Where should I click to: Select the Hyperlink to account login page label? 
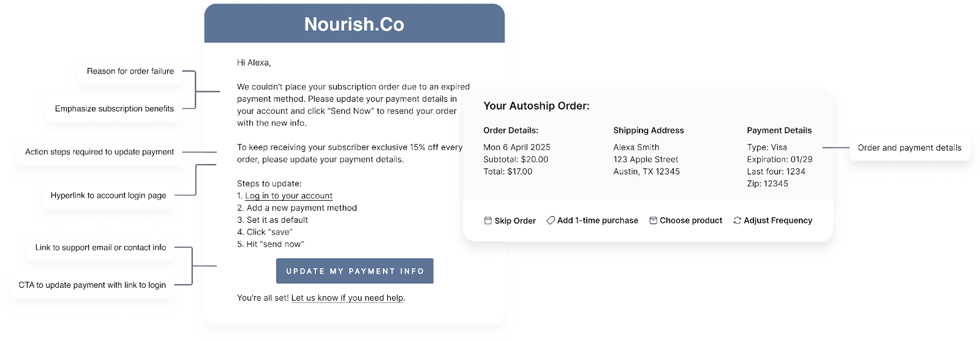[108, 196]
